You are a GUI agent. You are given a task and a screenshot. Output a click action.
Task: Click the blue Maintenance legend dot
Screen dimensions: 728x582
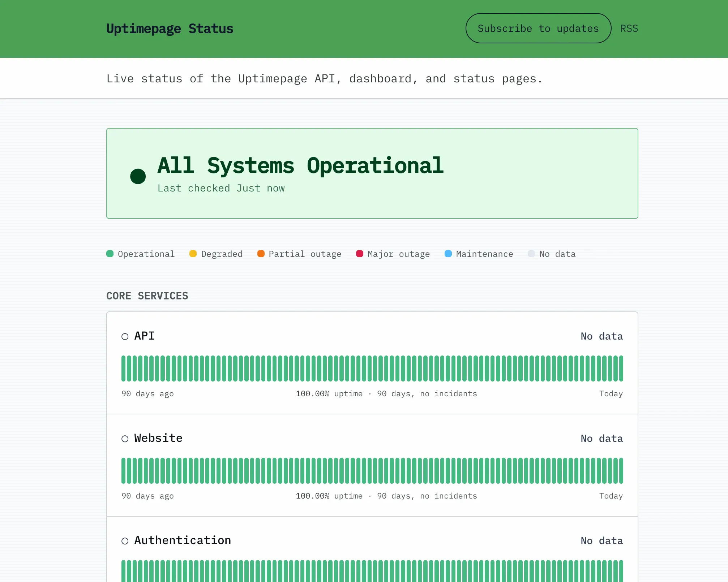tap(448, 254)
